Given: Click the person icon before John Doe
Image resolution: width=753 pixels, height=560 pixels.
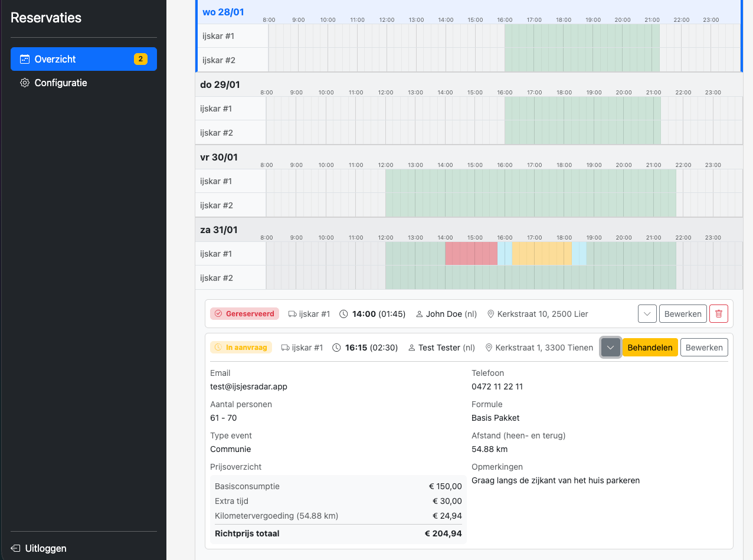Looking at the screenshot, I should pos(420,314).
